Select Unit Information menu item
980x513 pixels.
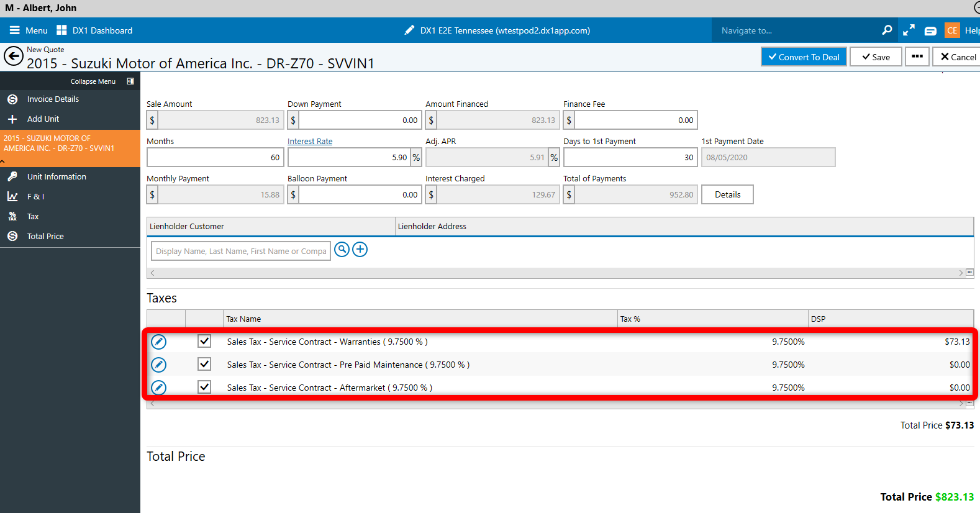[x=57, y=177]
